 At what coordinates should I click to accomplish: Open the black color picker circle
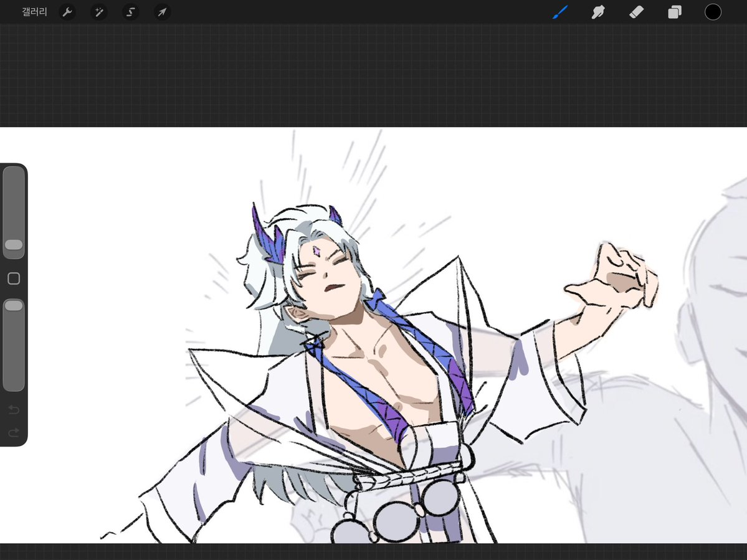point(713,12)
